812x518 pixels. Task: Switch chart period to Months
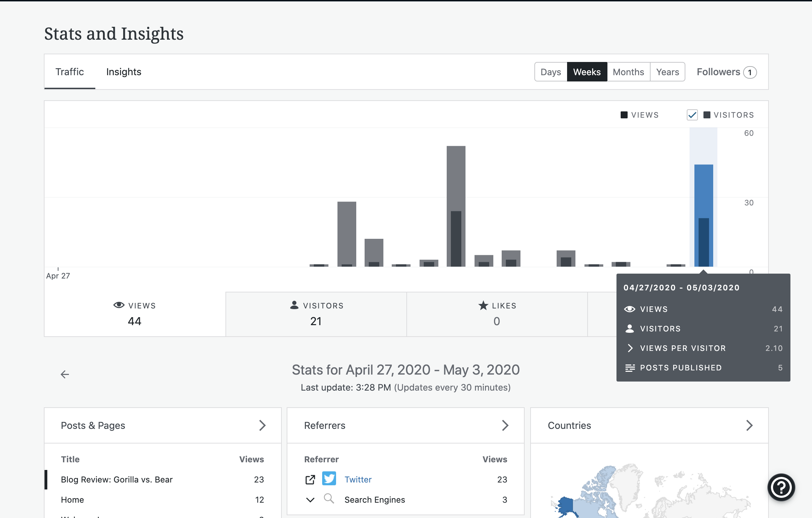click(x=628, y=72)
